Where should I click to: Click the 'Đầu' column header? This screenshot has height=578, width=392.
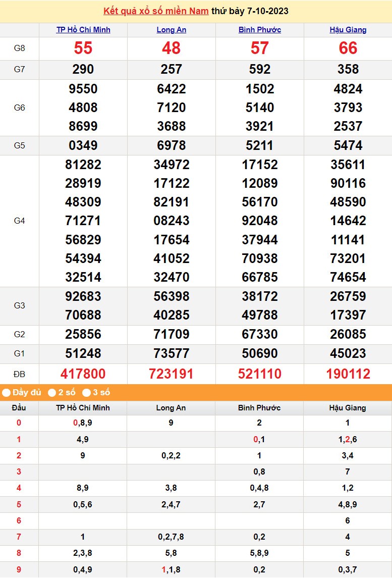click(19, 408)
